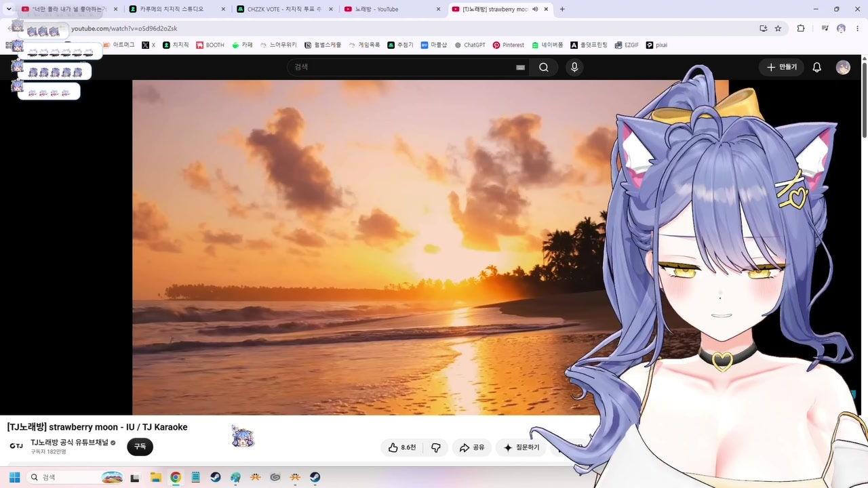Open the Chrome profile icon in the toolbar
The width and height of the screenshot is (868, 488).
[842, 28]
